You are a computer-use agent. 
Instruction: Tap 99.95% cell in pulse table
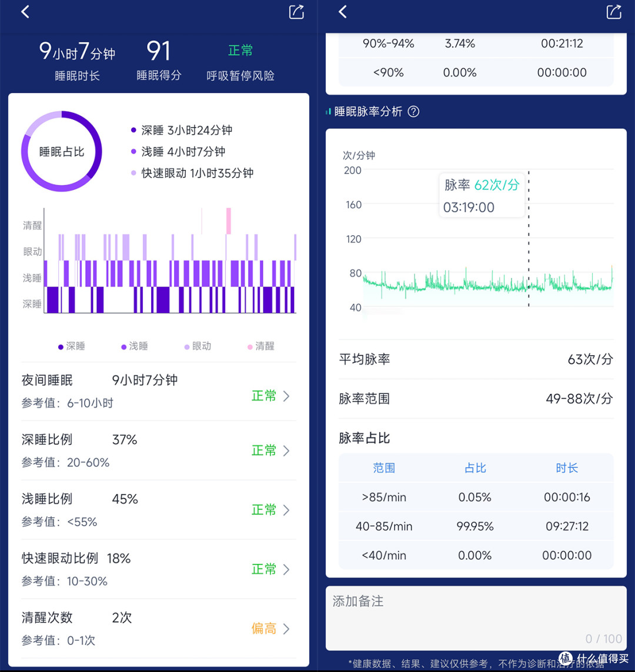475,526
